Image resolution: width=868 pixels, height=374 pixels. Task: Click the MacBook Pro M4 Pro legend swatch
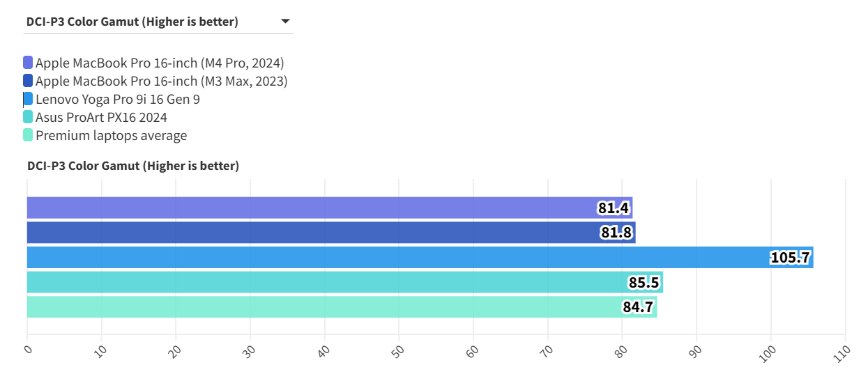pos(28,63)
